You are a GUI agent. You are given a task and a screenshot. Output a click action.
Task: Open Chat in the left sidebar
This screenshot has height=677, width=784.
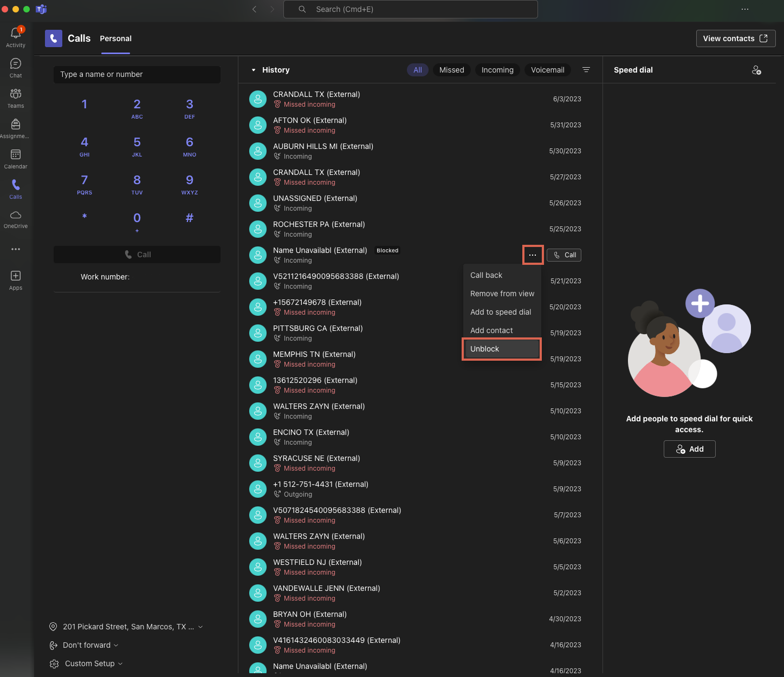(16, 68)
